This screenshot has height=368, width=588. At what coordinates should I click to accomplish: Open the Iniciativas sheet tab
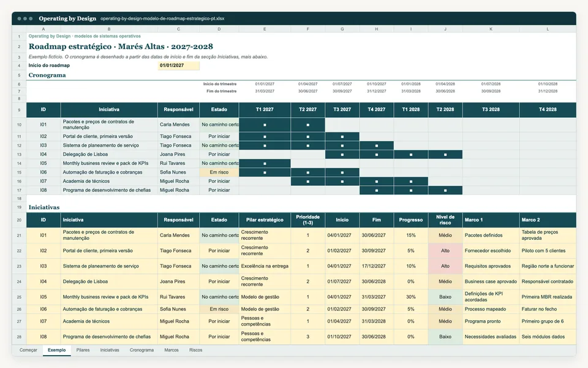pos(110,350)
